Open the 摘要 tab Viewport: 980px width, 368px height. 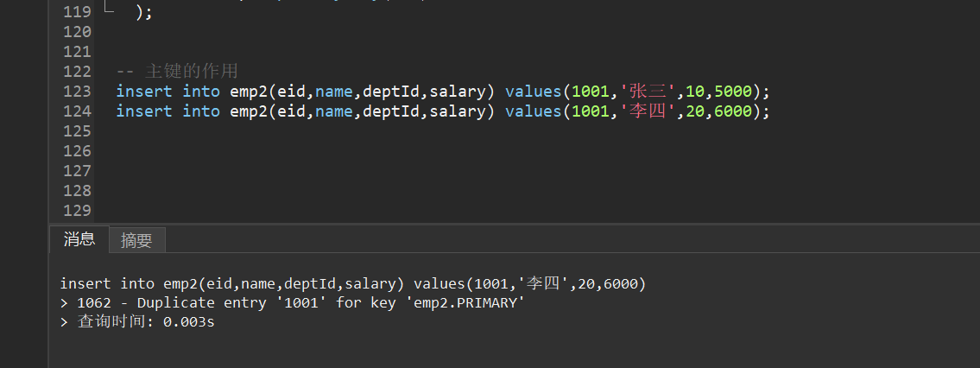pos(137,240)
